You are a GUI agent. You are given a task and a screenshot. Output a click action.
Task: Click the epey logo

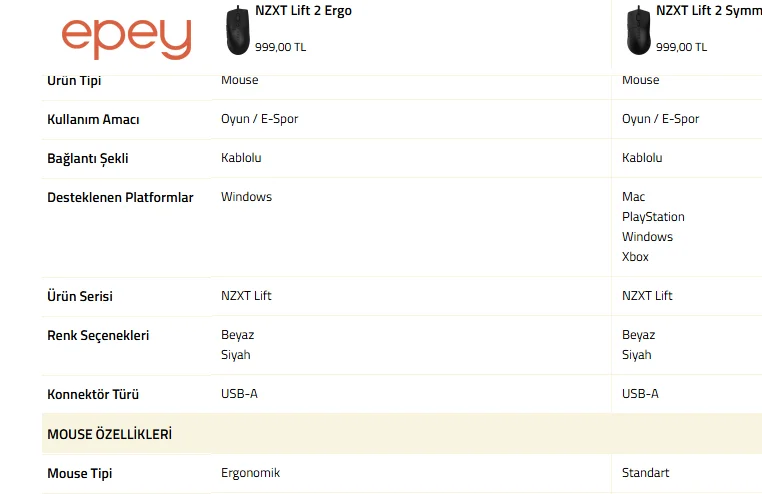[126, 39]
